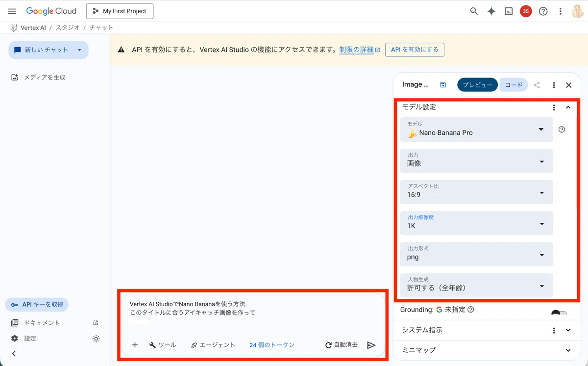This screenshot has width=588, height=366.
Task: Click the Google Cloud logo
Action: coord(51,11)
